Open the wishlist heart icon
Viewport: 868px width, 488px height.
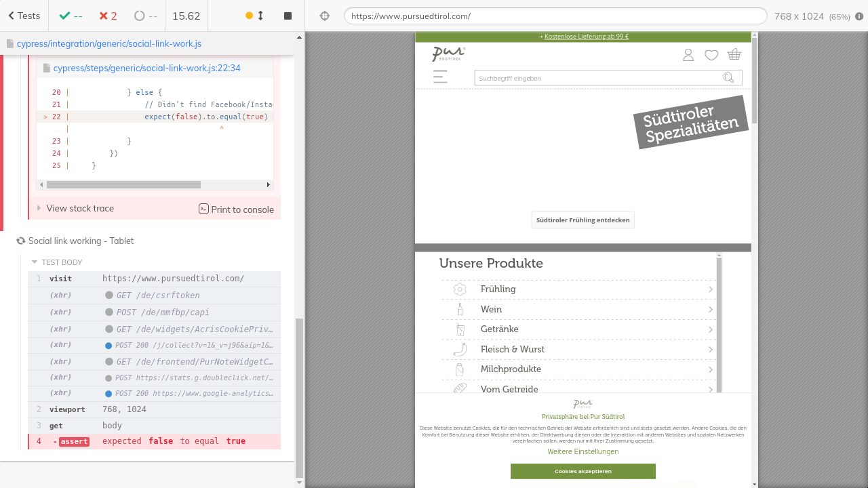click(711, 55)
